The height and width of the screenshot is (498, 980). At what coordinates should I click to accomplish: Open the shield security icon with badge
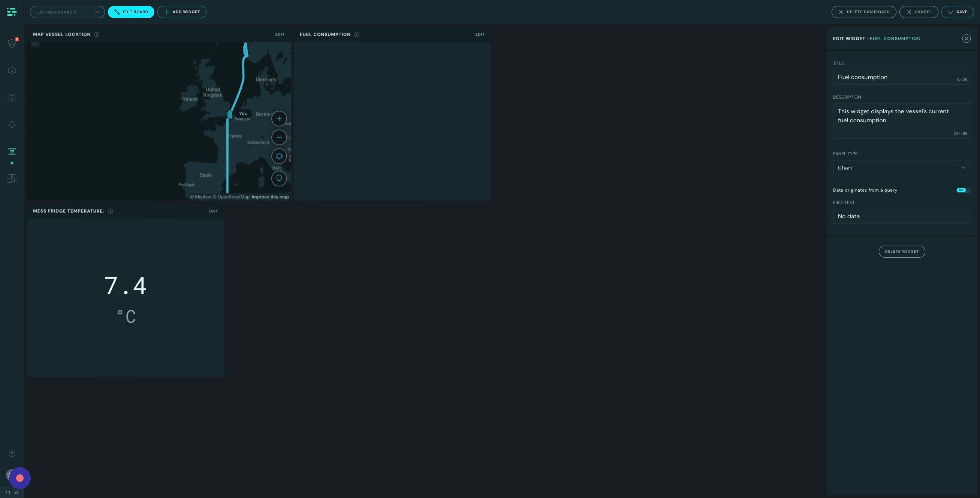pyautogui.click(x=12, y=43)
